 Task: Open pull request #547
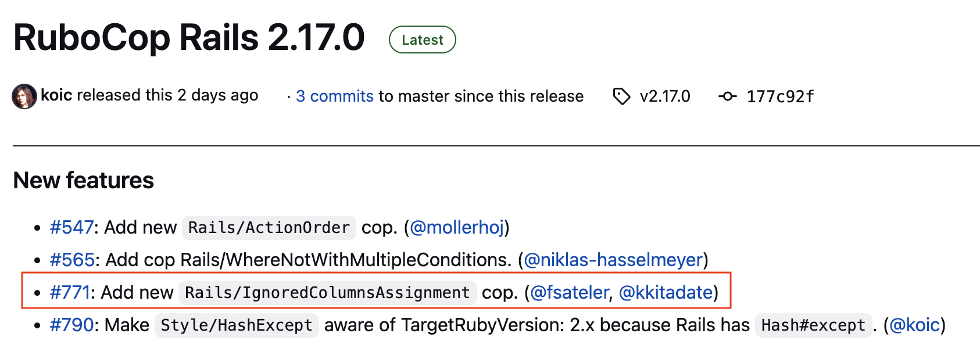71,227
